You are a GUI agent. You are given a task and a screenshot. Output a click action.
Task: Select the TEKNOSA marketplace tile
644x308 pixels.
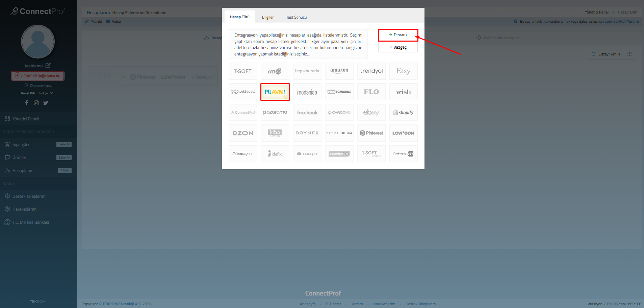pos(339,154)
